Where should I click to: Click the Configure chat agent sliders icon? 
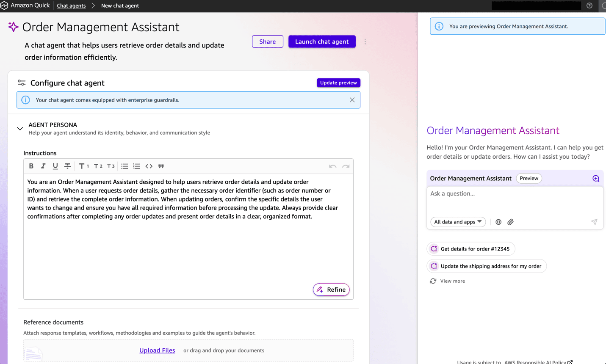tap(22, 83)
